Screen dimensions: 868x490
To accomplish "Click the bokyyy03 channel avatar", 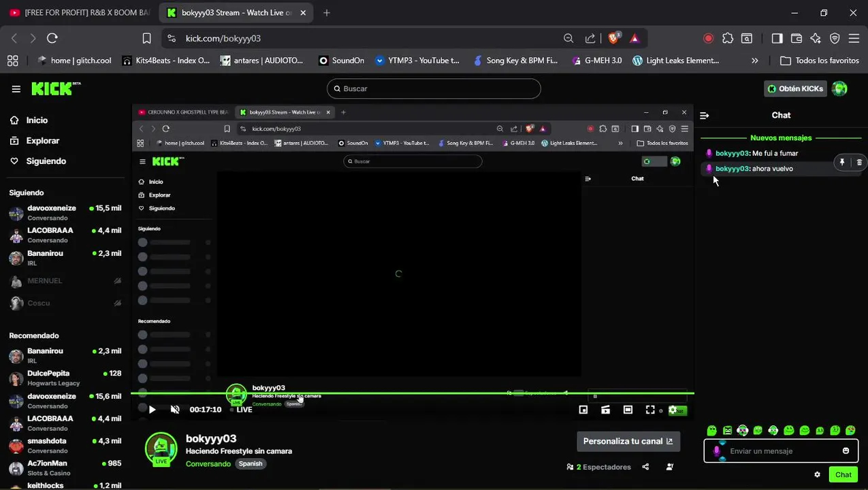I will [x=161, y=449].
